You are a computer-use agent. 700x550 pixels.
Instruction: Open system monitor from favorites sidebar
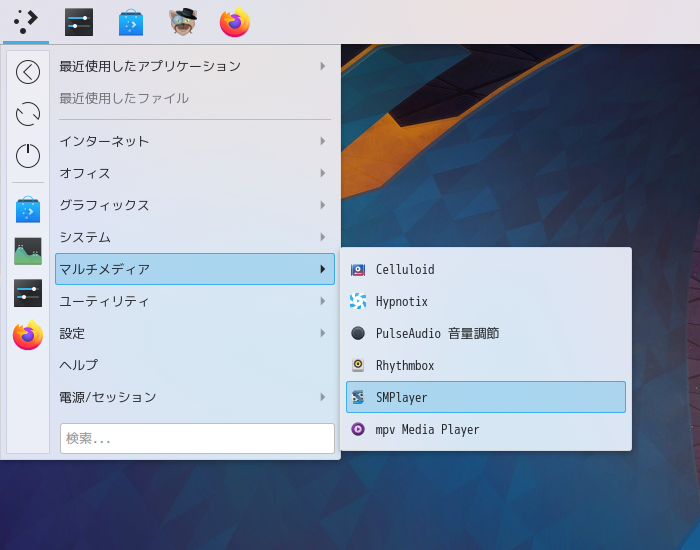[28, 251]
